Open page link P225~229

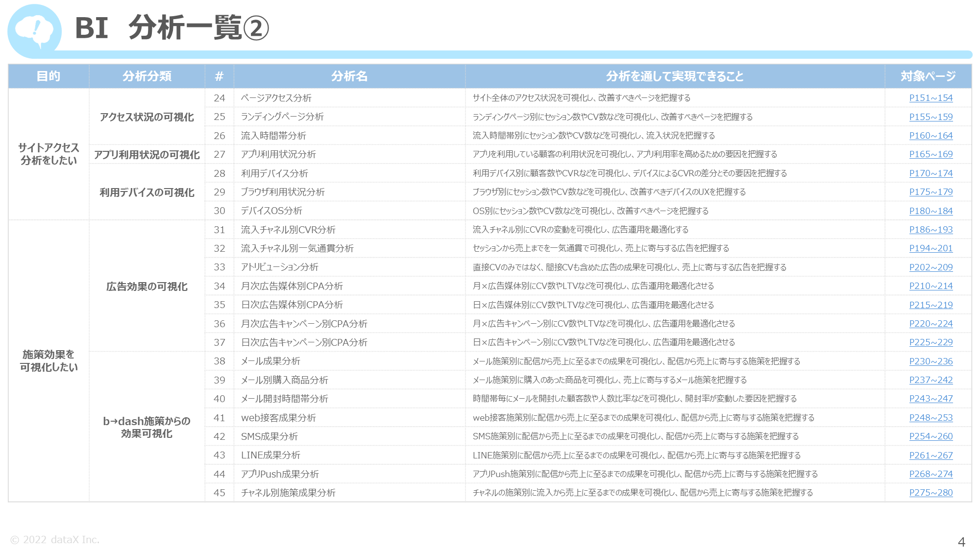tap(931, 342)
